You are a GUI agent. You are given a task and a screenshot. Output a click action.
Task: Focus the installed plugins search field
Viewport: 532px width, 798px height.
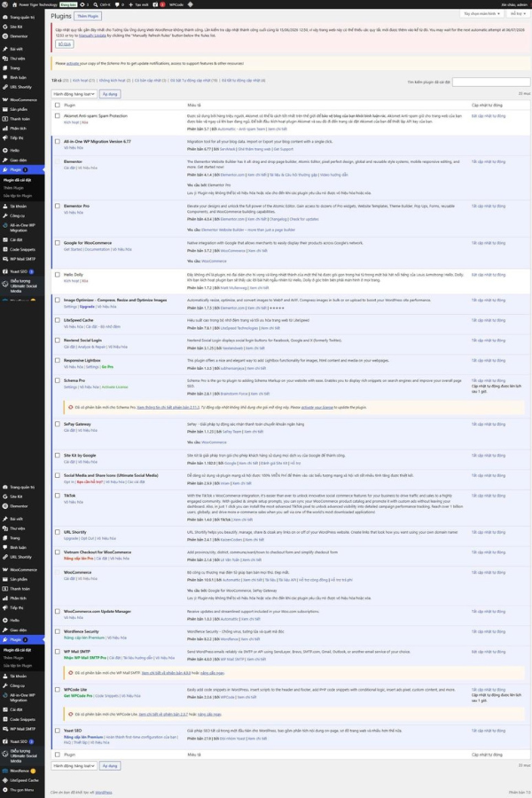490,82
